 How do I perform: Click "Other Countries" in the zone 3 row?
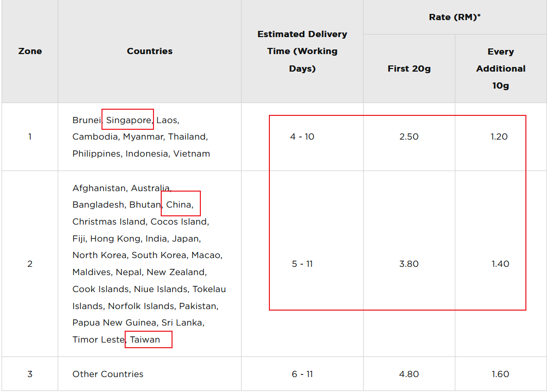108,374
